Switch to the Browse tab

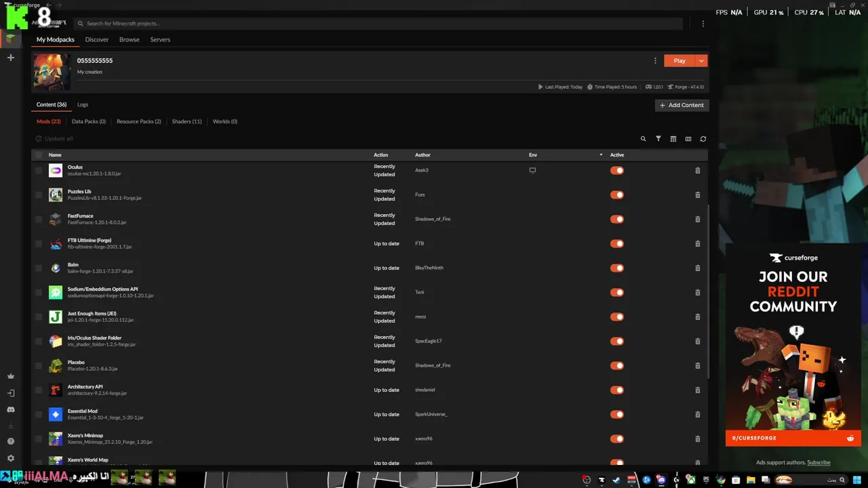130,39
